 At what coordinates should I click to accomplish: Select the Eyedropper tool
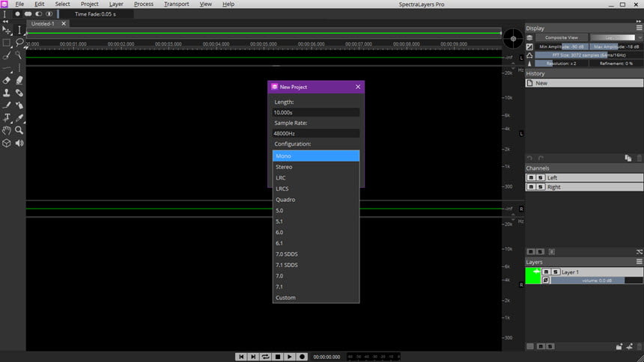pos(19,117)
